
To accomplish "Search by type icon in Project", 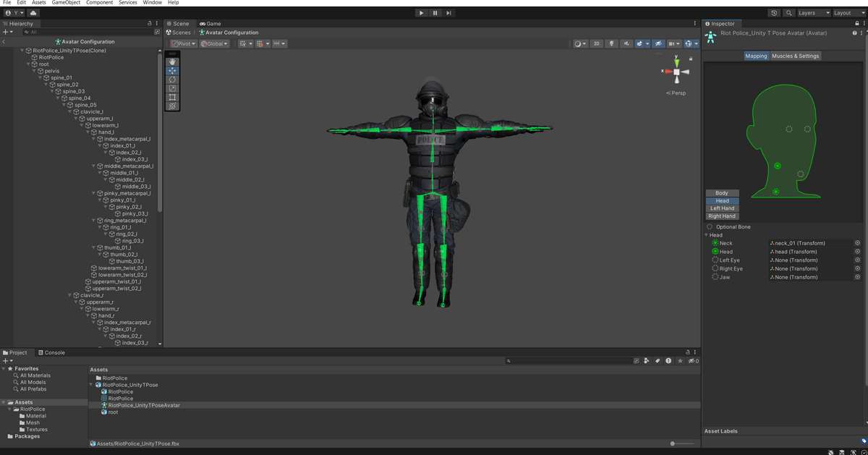I will [x=647, y=360].
